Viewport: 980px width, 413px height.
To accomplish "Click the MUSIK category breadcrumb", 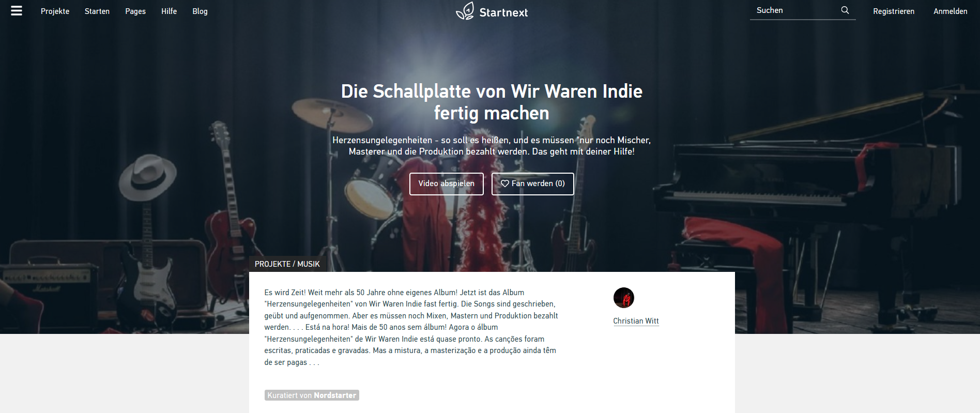I will tap(309, 264).
